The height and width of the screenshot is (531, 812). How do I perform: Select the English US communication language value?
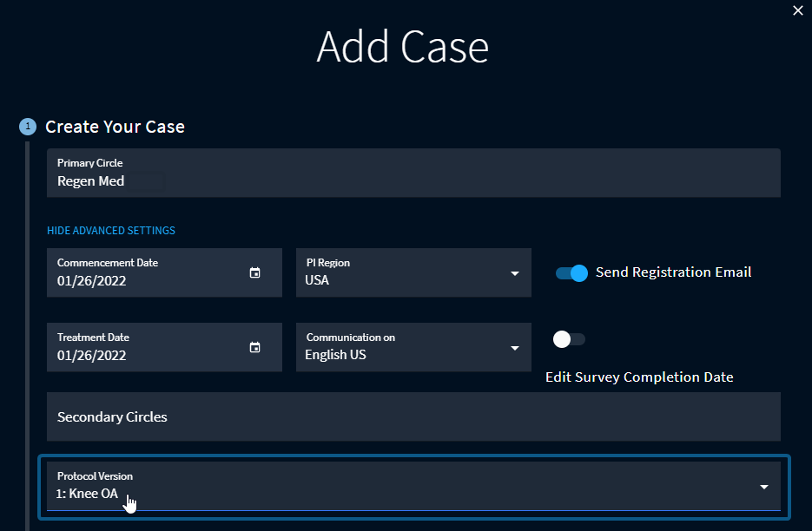[335, 355]
